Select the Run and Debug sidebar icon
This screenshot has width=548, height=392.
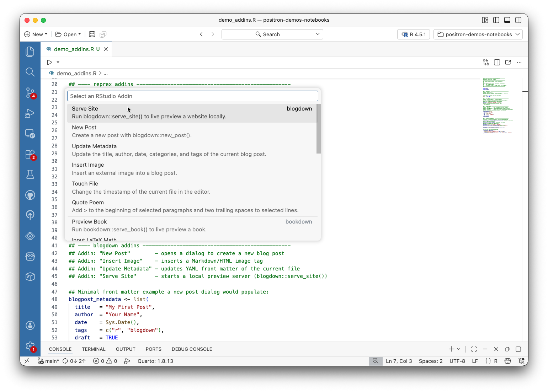[x=30, y=113]
